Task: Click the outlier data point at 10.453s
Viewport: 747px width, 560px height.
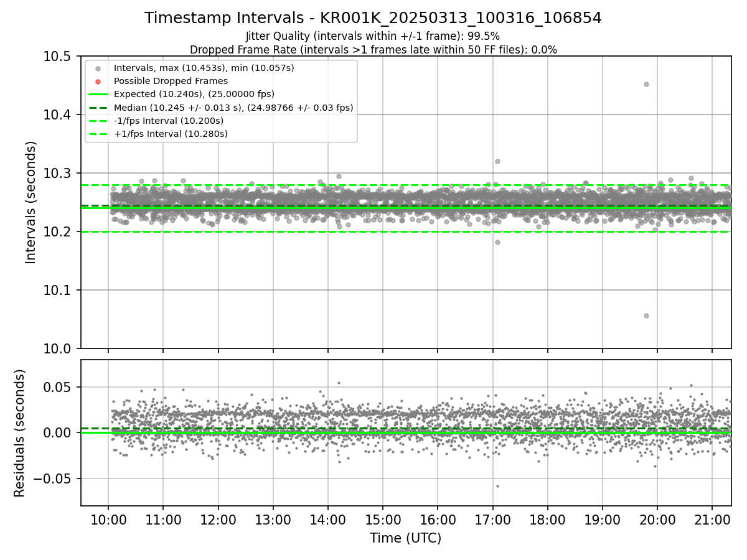Action: 646,84
